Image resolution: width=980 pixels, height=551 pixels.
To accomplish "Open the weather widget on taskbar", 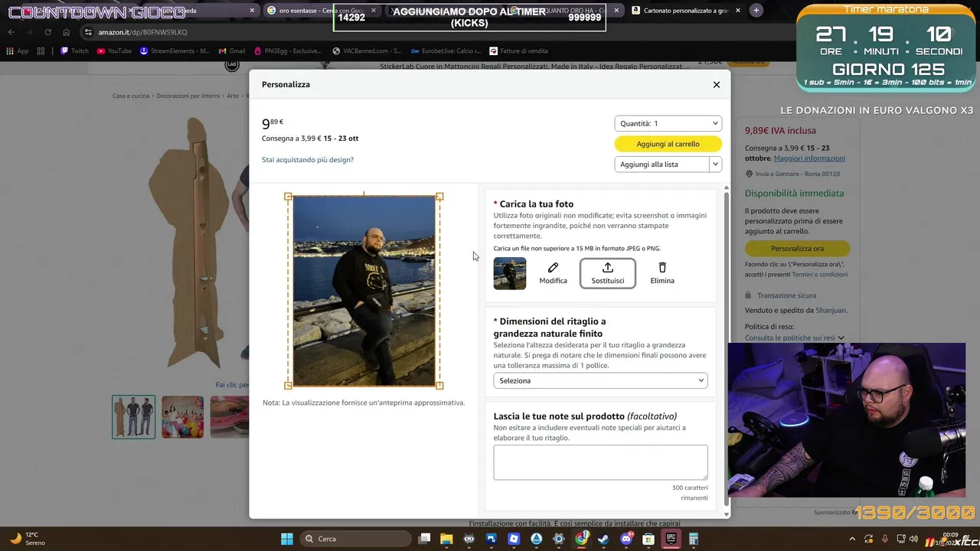I will [28, 539].
